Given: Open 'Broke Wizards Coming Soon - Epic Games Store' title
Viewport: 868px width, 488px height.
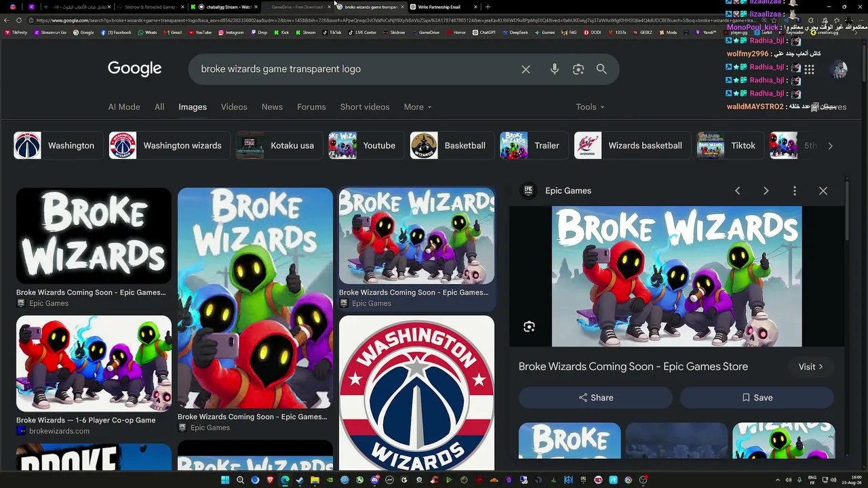Looking at the screenshot, I should click(x=633, y=367).
